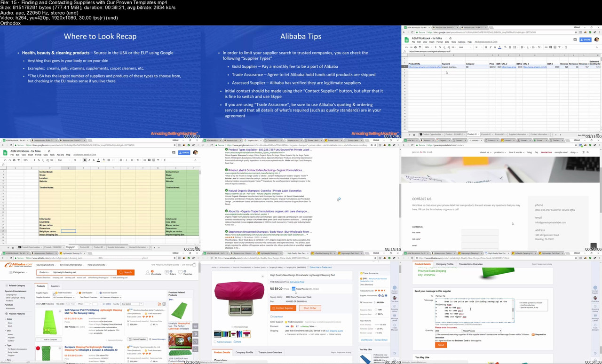Image resolution: width=602 pixels, height=364 pixels.
Task: Click message text area in supplier form
Action: pos(475,310)
